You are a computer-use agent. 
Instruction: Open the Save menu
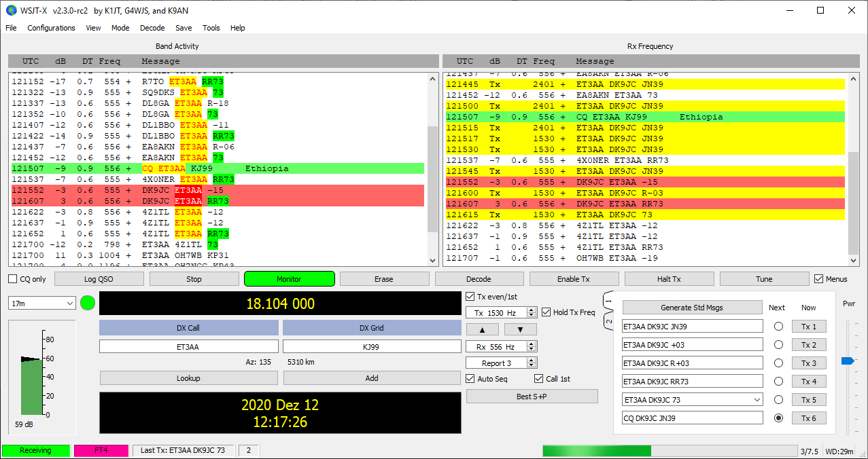(x=184, y=28)
